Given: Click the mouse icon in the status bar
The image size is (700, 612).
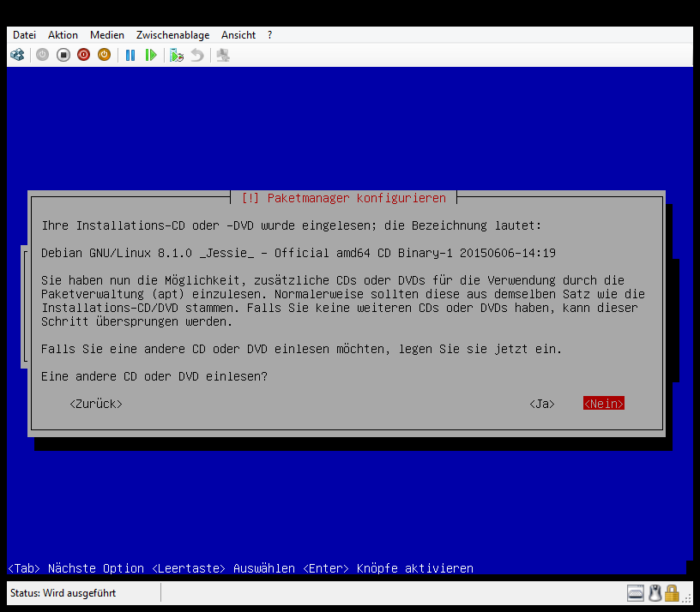Looking at the screenshot, I should (x=655, y=593).
